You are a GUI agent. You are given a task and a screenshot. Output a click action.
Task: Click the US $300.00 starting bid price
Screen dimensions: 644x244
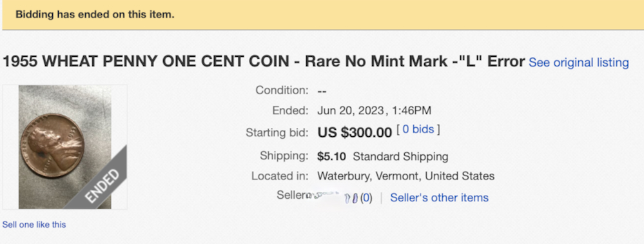pyautogui.click(x=355, y=132)
